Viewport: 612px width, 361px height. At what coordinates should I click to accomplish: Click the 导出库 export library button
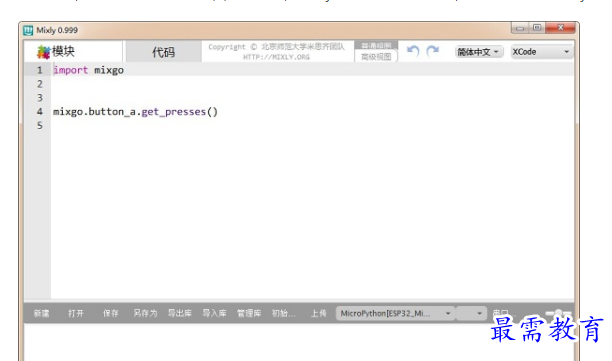[x=180, y=313]
